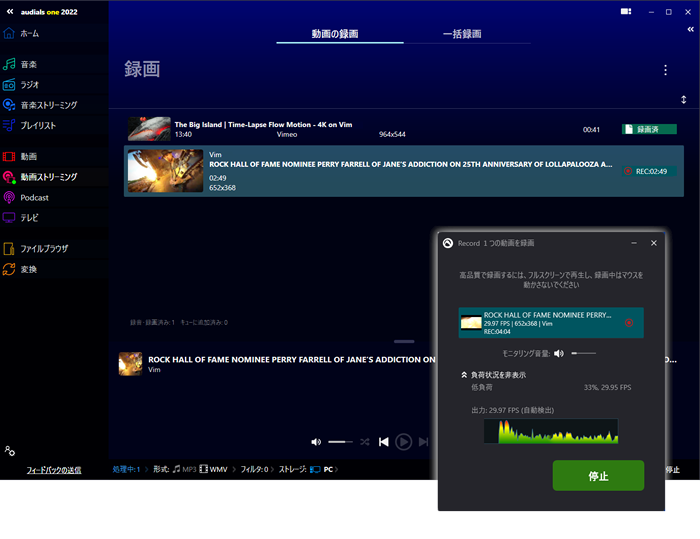Click フィードバックの送信 feedback link

pos(54,470)
